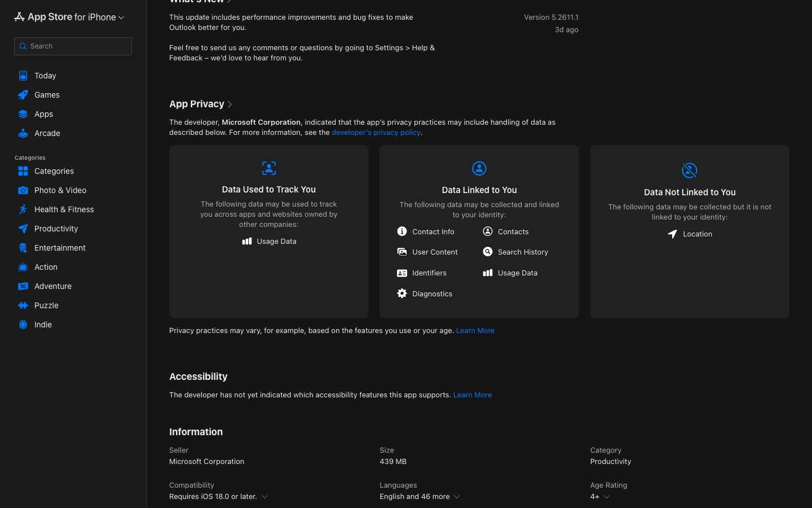The height and width of the screenshot is (508, 812).
Task: Click Usage Data icon in tracking card
Action: 247,241
